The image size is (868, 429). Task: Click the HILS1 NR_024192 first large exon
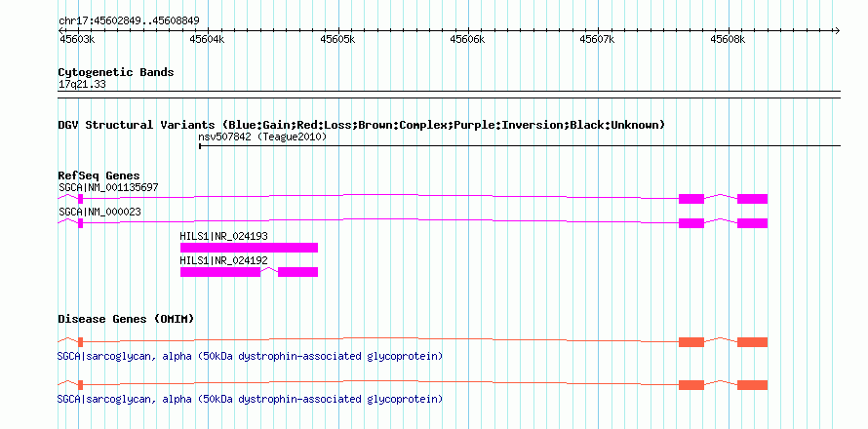(x=220, y=272)
